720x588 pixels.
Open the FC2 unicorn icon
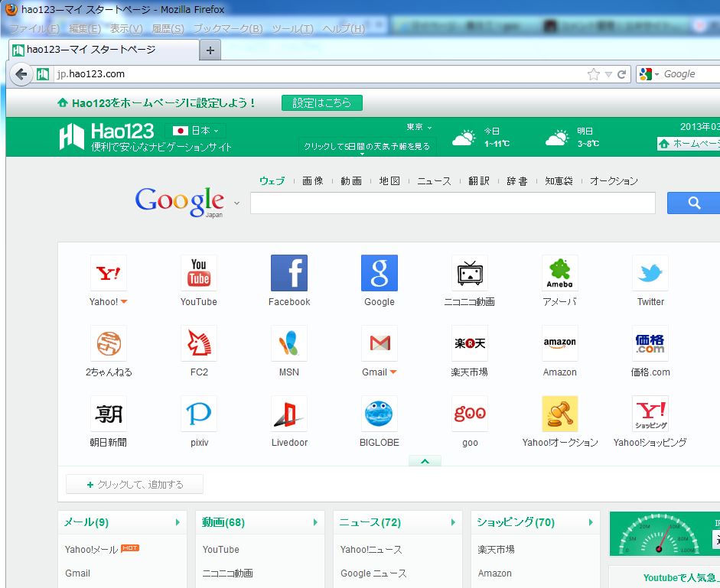(199, 343)
